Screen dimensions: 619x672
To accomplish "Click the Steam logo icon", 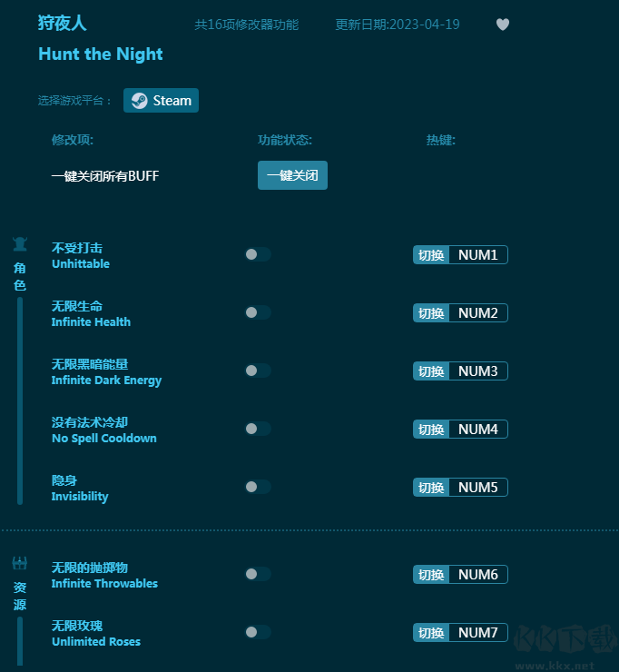I will [139, 101].
